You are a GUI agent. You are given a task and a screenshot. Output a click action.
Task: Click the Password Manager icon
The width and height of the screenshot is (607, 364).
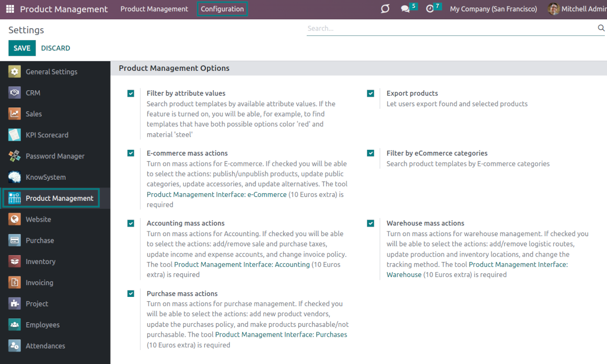tap(15, 156)
